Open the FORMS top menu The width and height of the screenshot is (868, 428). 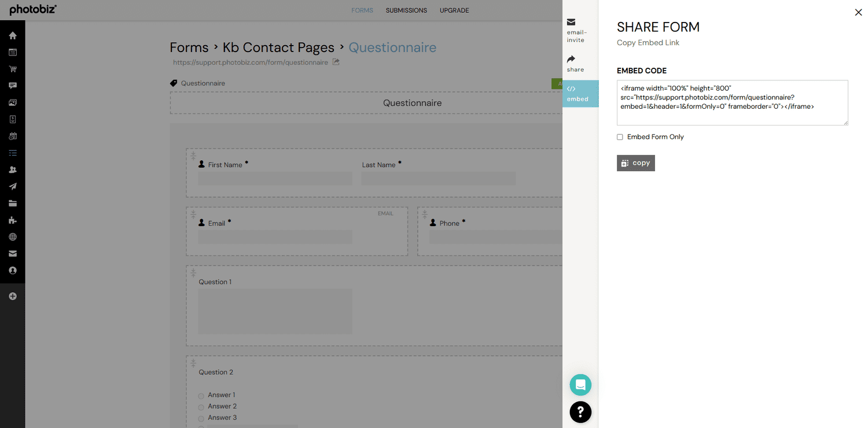point(362,10)
